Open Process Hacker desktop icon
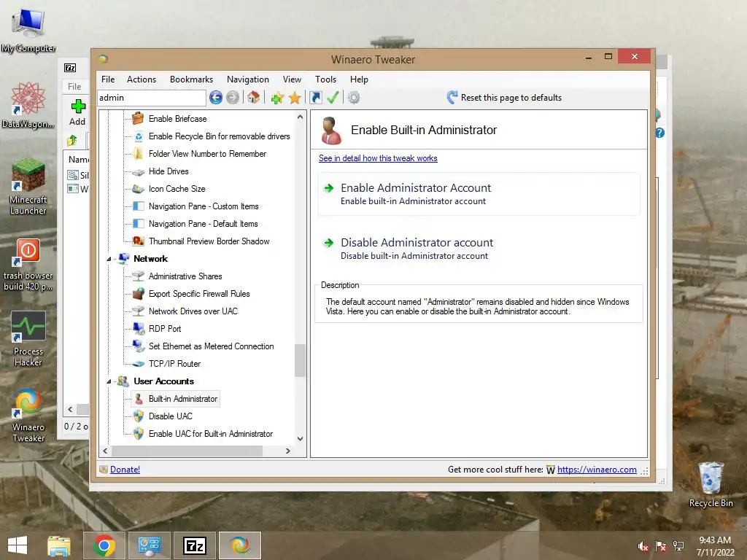This screenshot has width=747, height=560. (x=28, y=338)
